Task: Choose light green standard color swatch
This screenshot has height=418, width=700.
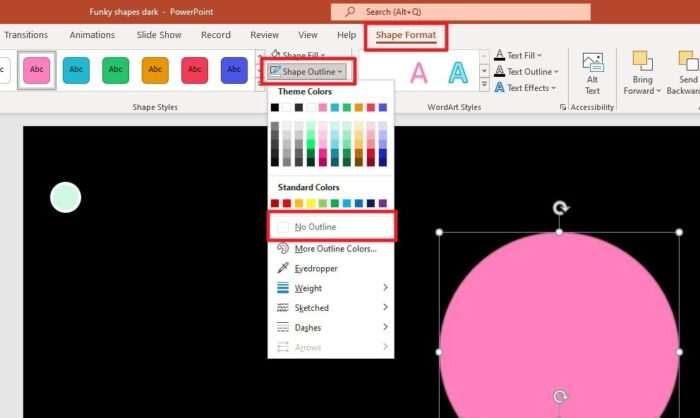Action: tap(323, 204)
